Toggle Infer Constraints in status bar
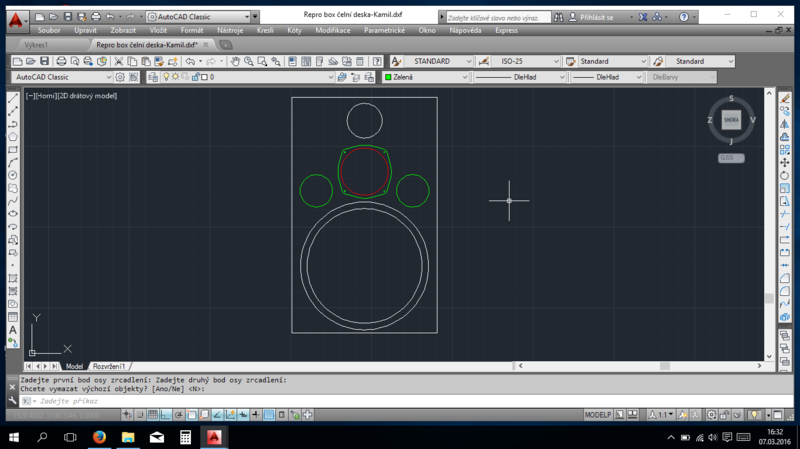Image resolution: width=800 pixels, height=449 pixels. pos(127,415)
